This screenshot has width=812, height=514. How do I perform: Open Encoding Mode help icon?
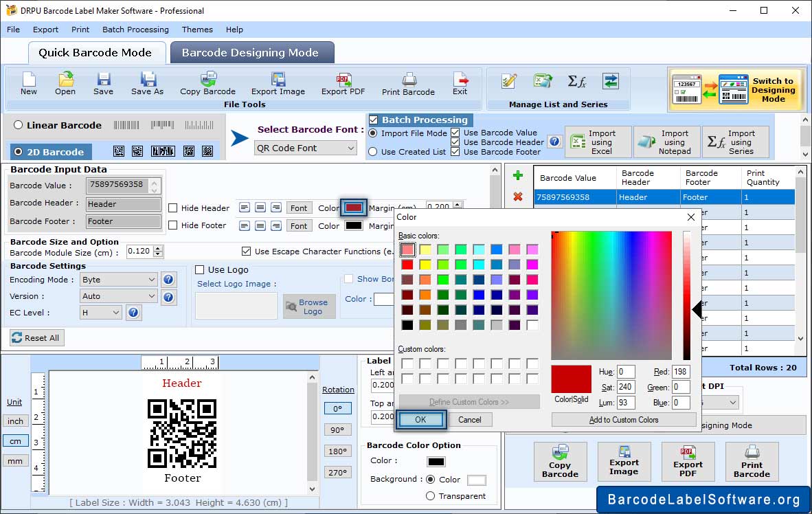pos(168,280)
